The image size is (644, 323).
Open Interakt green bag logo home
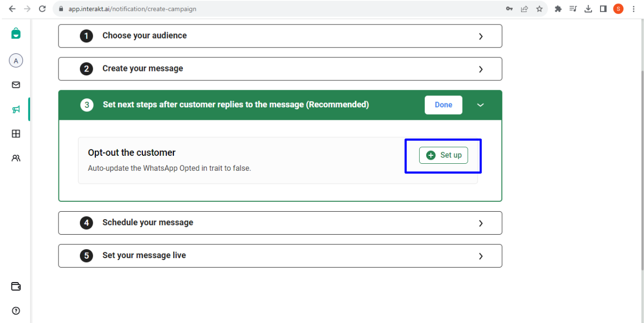tap(16, 33)
